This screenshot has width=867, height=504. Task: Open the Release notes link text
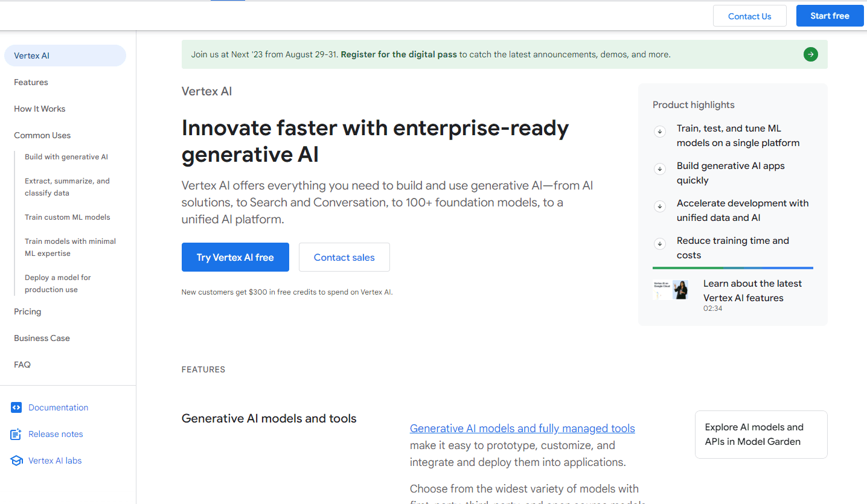click(x=56, y=434)
